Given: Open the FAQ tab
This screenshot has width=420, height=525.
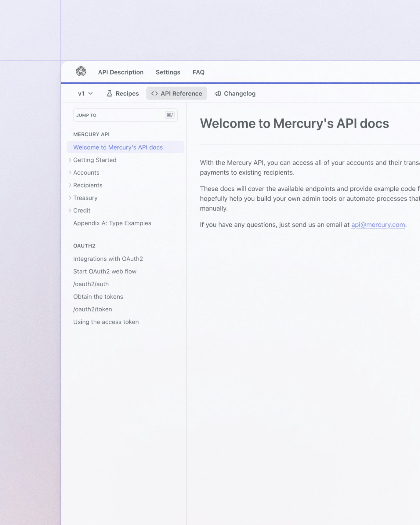Looking at the screenshot, I should (x=198, y=72).
